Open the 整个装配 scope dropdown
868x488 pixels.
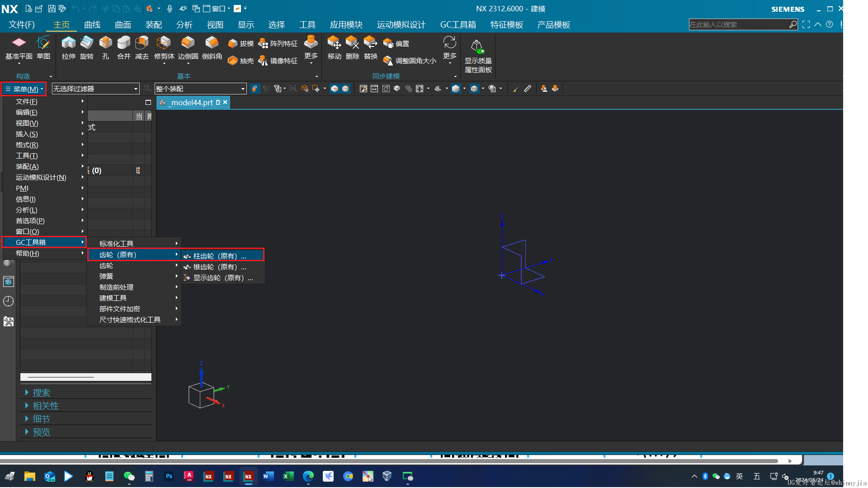pyautogui.click(x=200, y=89)
